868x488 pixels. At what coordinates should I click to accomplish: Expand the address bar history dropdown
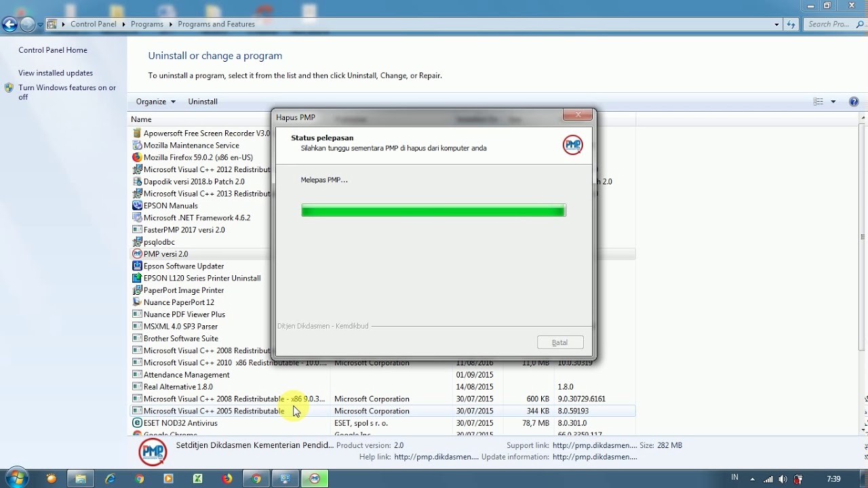pos(776,24)
